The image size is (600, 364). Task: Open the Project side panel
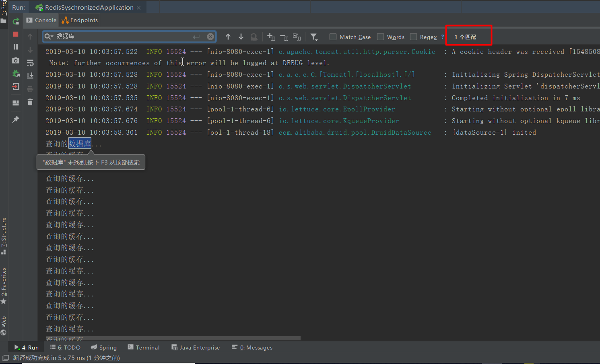point(4,11)
